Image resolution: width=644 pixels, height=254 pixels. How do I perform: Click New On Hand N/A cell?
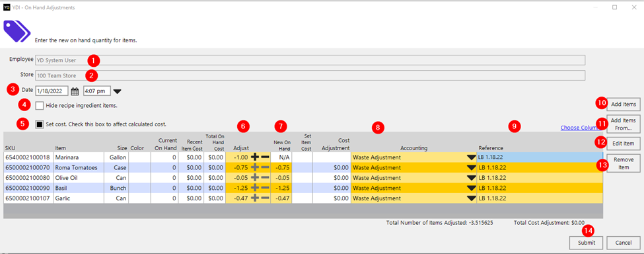[281, 157]
